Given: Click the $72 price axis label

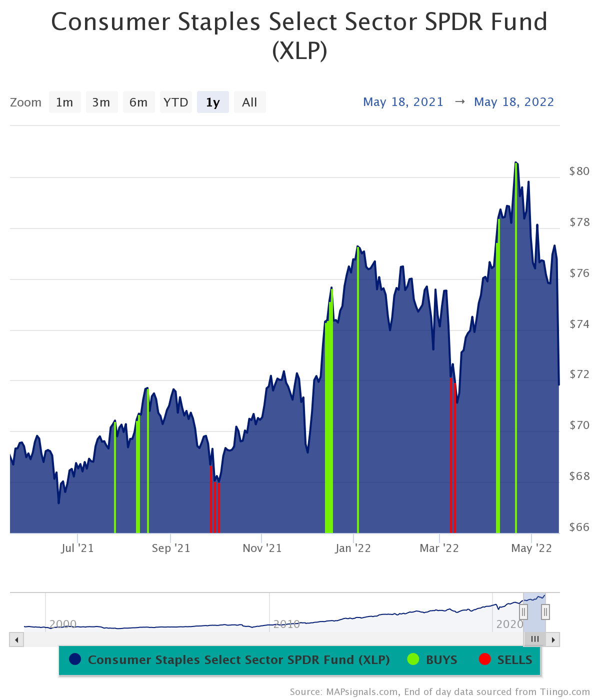Looking at the screenshot, I should [579, 374].
